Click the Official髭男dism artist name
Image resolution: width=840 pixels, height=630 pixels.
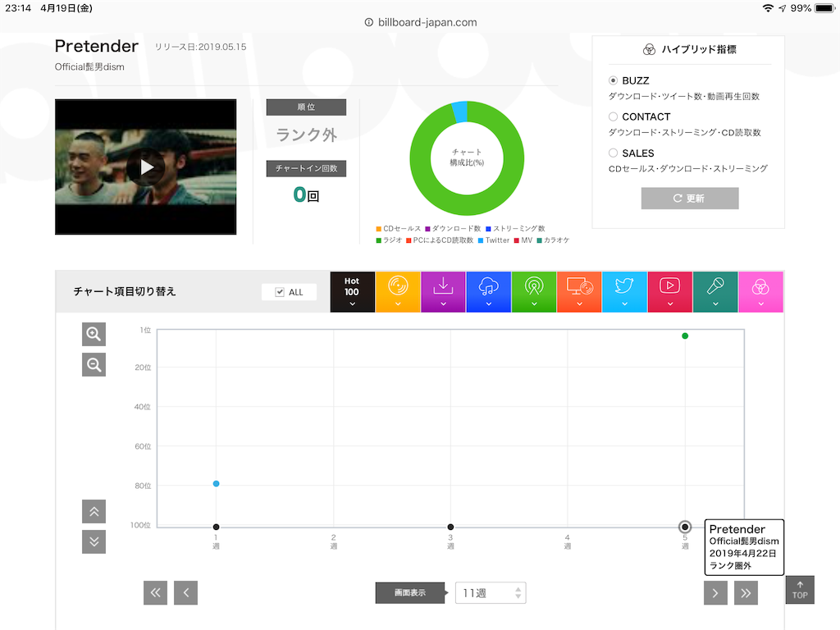89,67
